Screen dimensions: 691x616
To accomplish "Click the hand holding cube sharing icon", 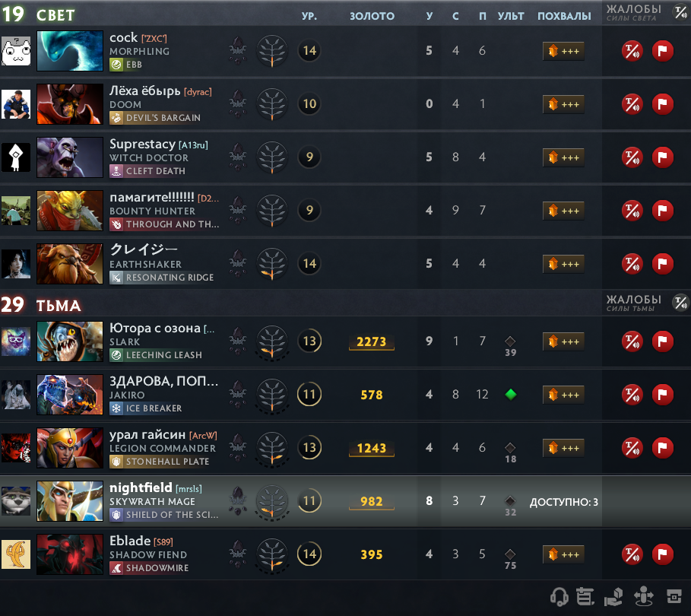I will [x=614, y=597].
